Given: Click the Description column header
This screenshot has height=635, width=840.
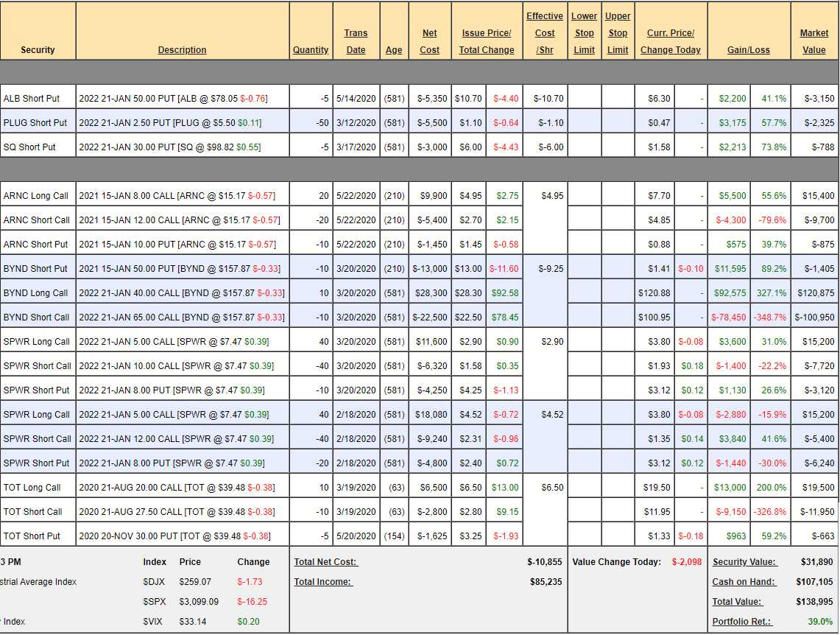Looking at the screenshot, I should [182, 50].
